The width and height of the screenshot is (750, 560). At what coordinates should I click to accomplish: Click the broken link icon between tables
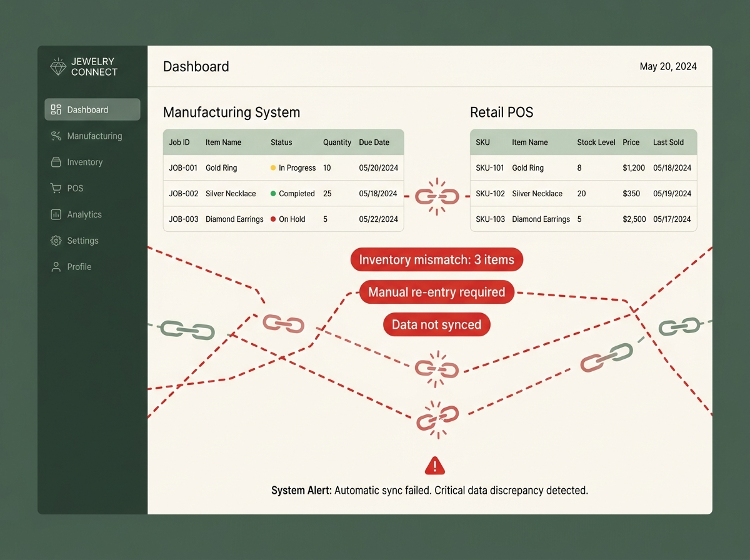437,196
